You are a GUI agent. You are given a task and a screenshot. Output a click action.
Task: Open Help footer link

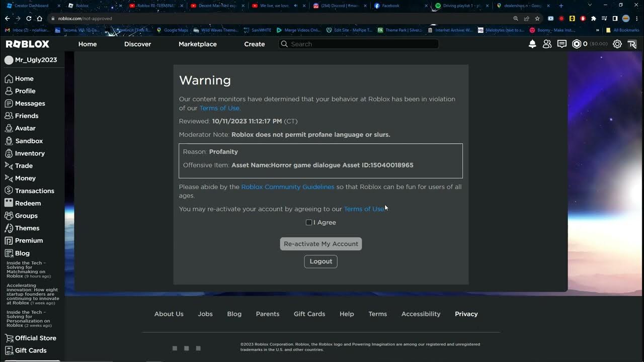pos(347,314)
